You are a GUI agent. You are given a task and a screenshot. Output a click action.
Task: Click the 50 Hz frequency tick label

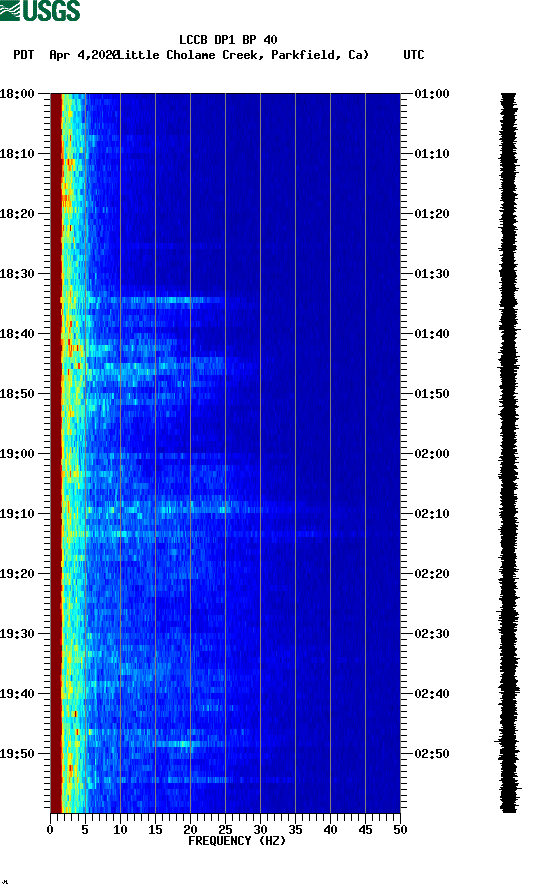point(400,830)
